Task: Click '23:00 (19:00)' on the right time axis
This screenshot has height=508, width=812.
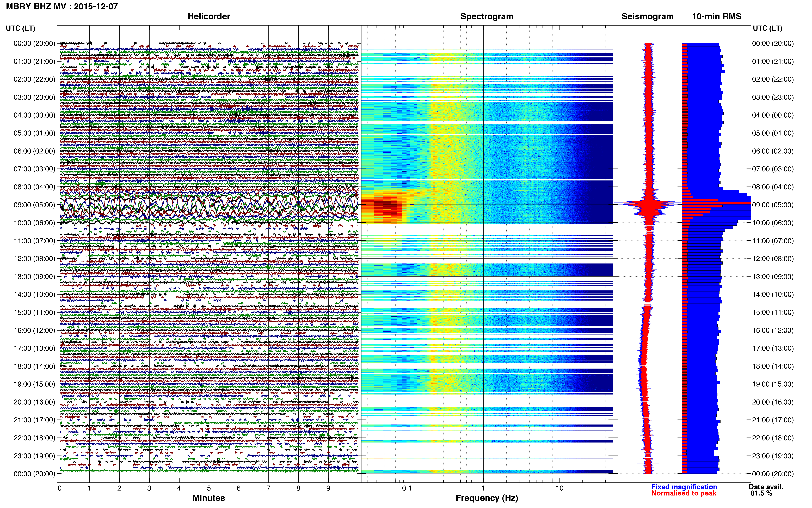Action: coord(773,456)
